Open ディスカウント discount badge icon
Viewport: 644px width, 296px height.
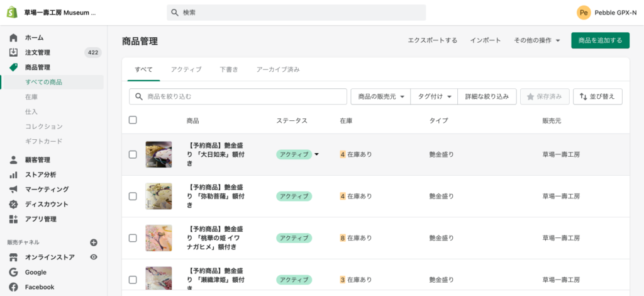(x=13, y=204)
